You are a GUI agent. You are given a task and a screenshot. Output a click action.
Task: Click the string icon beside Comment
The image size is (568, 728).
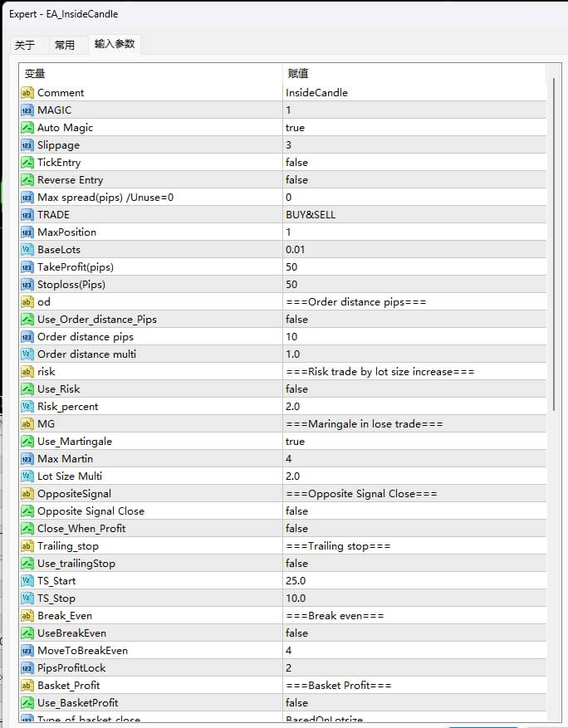click(27, 93)
